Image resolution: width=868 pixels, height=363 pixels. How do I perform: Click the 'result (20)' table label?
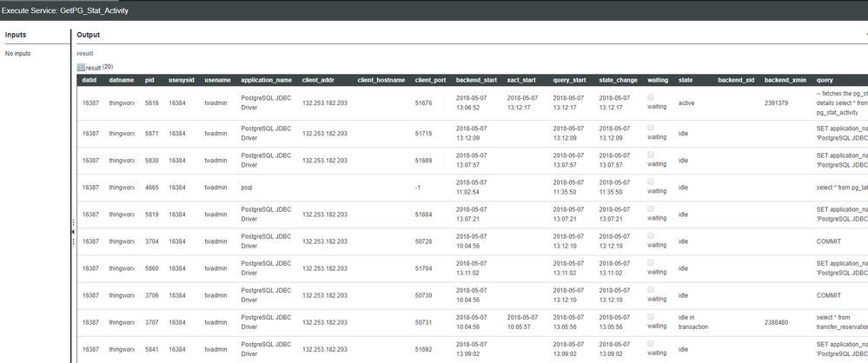tap(100, 68)
